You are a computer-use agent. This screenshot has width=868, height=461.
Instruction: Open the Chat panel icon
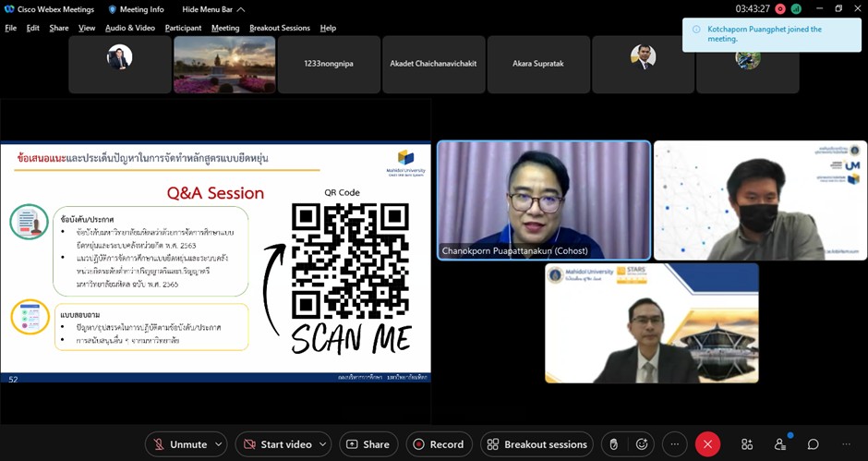(814, 444)
